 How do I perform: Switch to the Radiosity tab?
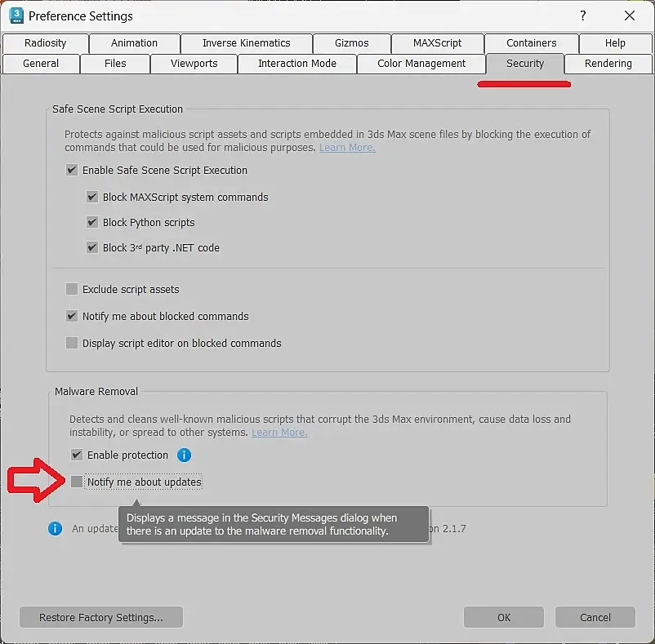point(45,43)
